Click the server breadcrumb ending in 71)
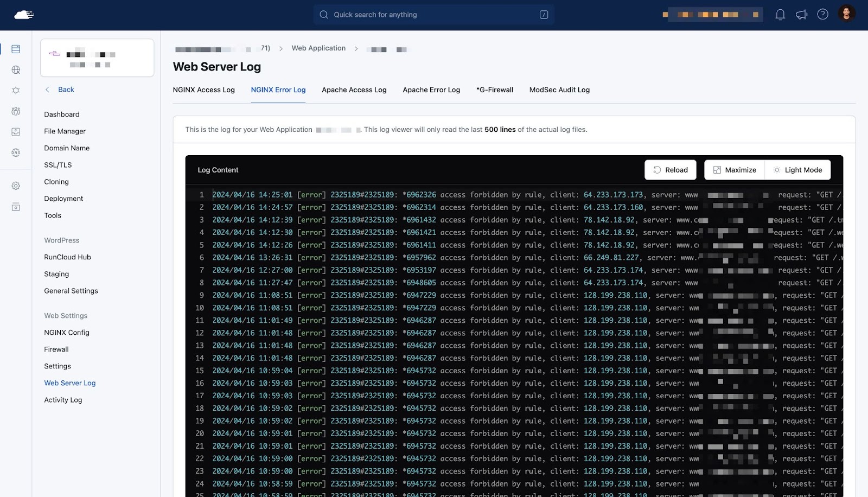Image resolution: width=868 pixels, height=497 pixels. coord(222,49)
